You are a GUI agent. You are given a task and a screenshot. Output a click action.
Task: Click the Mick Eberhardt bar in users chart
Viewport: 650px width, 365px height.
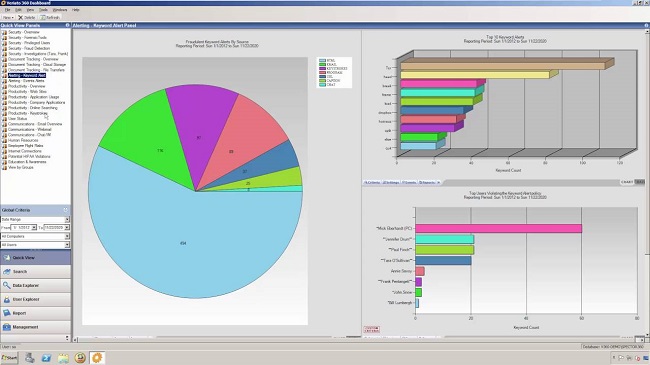498,228
